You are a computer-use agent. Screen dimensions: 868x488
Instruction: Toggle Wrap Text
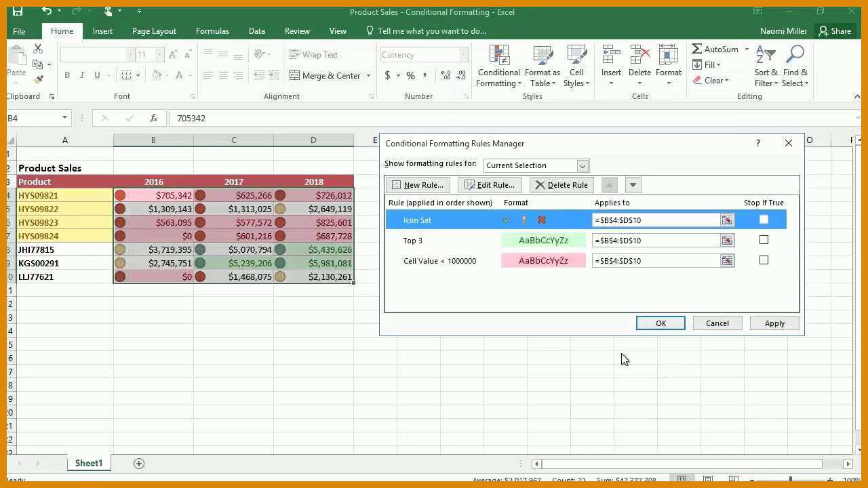click(x=313, y=55)
